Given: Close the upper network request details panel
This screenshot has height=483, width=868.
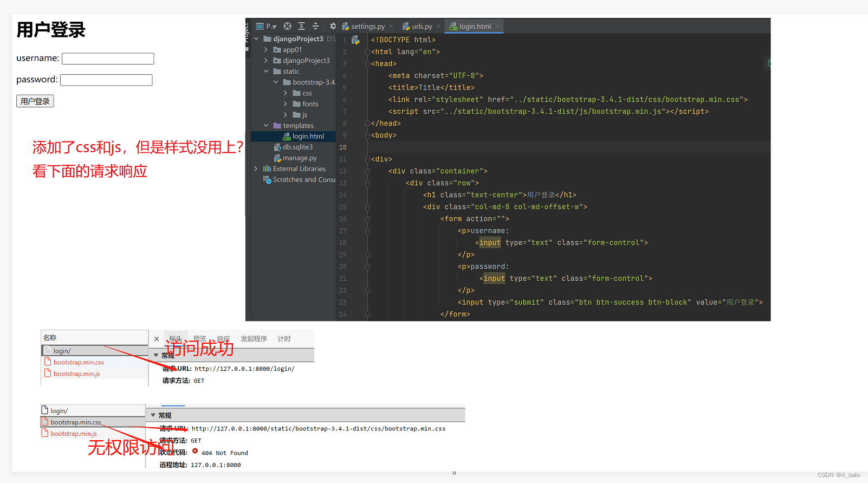Looking at the screenshot, I should click(157, 339).
